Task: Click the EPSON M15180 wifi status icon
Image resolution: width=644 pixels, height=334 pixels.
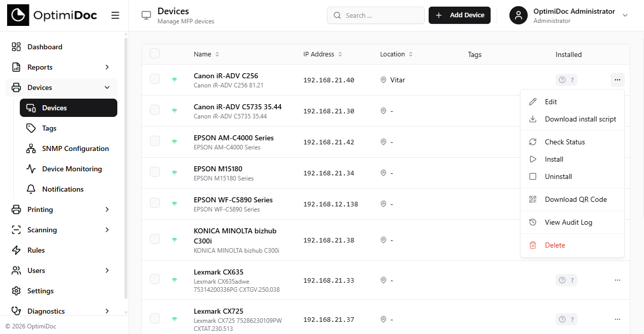Action: (174, 173)
